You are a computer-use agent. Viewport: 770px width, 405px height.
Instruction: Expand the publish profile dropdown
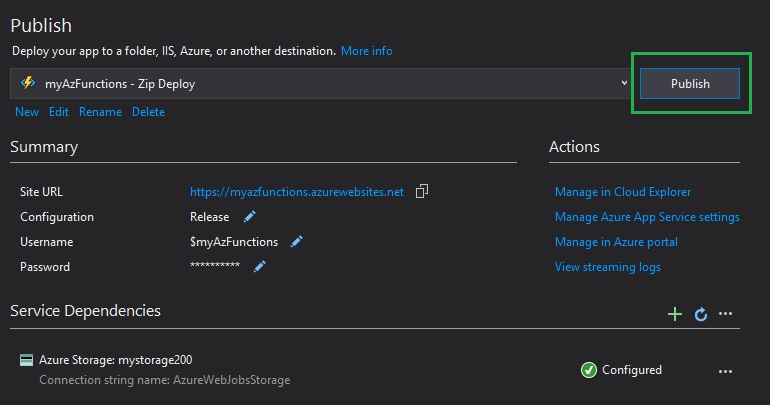click(x=624, y=84)
